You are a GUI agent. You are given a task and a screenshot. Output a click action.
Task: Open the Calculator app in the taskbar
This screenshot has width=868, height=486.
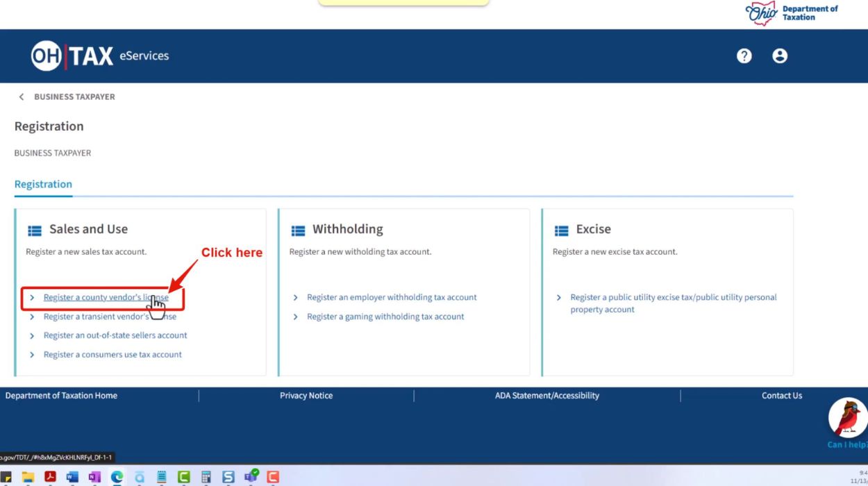(x=206, y=477)
